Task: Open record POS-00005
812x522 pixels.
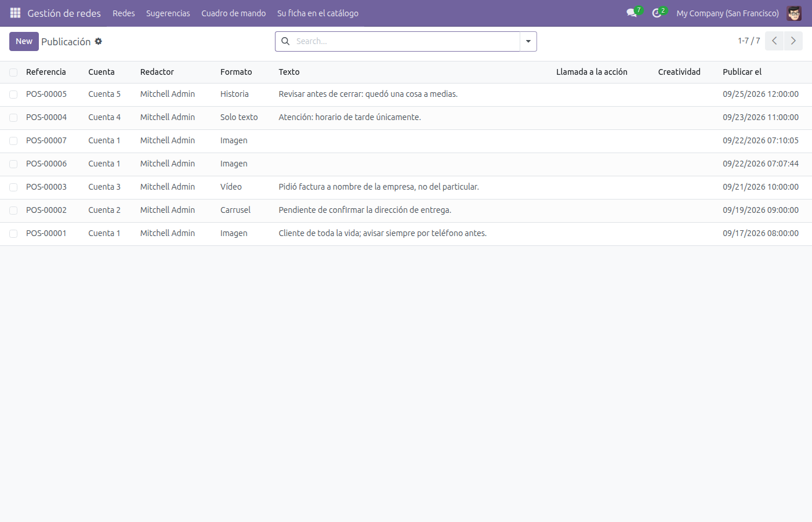Action: click(x=46, y=94)
